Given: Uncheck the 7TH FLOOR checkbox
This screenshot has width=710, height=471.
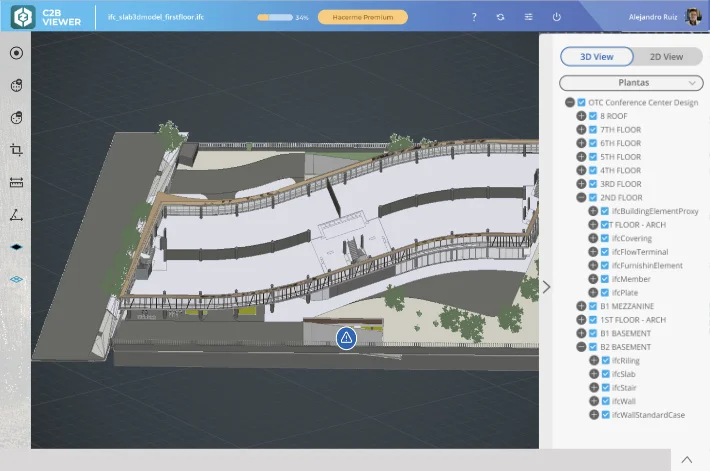Looking at the screenshot, I should [593, 130].
